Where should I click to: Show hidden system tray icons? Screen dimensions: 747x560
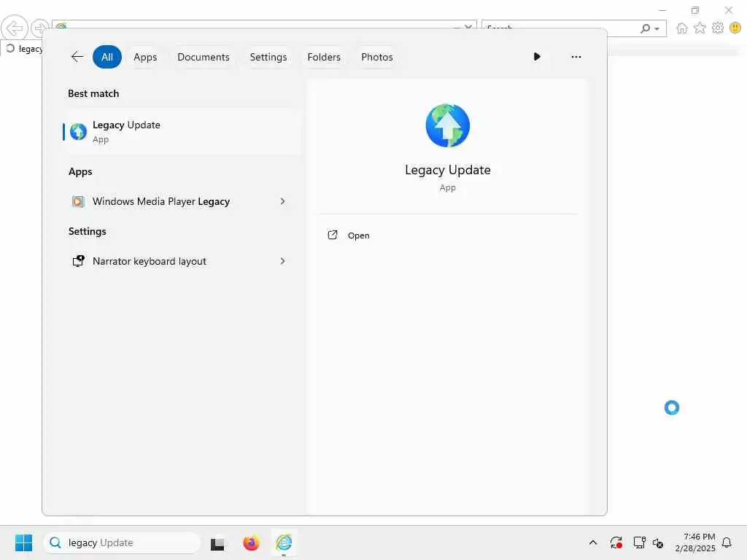point(592,542)
